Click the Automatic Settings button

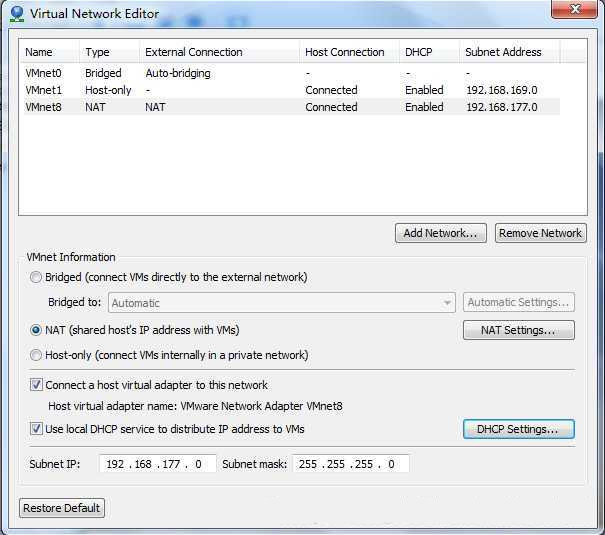519,302
